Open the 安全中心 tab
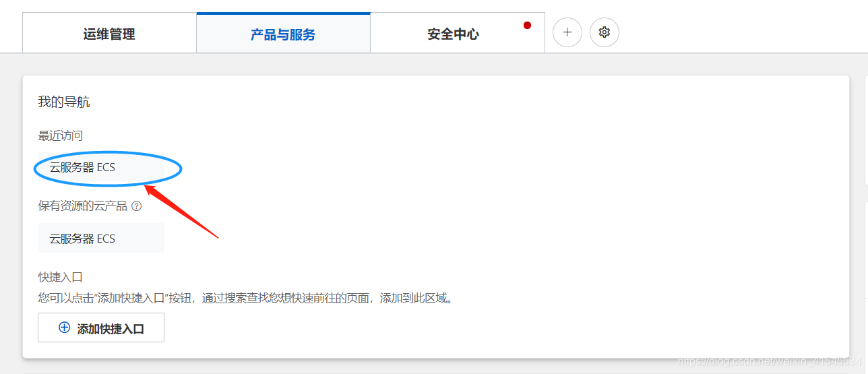 pyautogui.click(x=458, y=34)
